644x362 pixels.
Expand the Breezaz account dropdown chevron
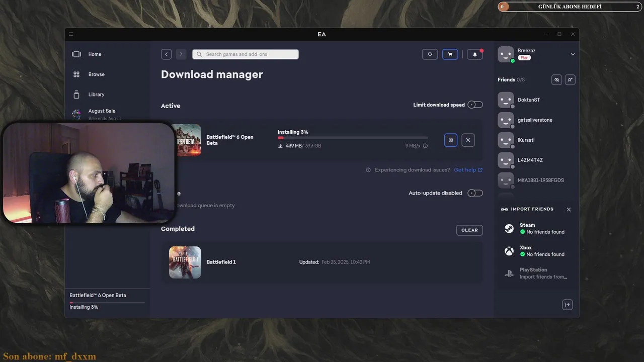click(x=573, y=54)
